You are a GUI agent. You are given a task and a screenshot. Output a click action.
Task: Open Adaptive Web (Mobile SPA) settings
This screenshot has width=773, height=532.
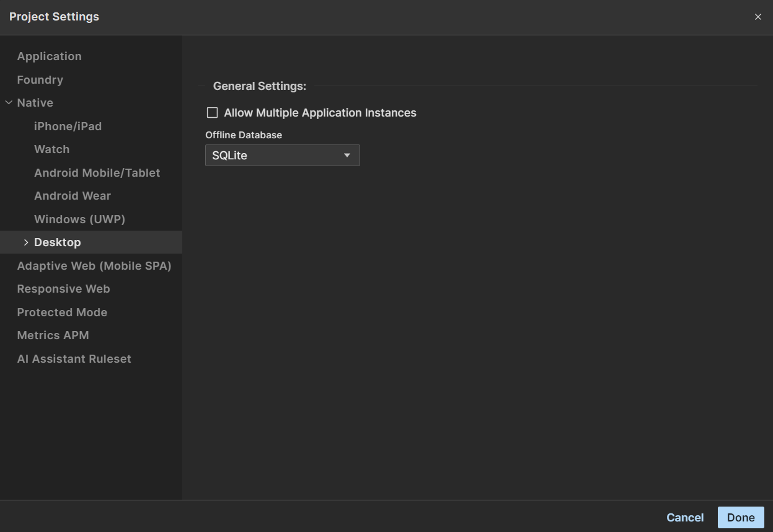(94, 266)
